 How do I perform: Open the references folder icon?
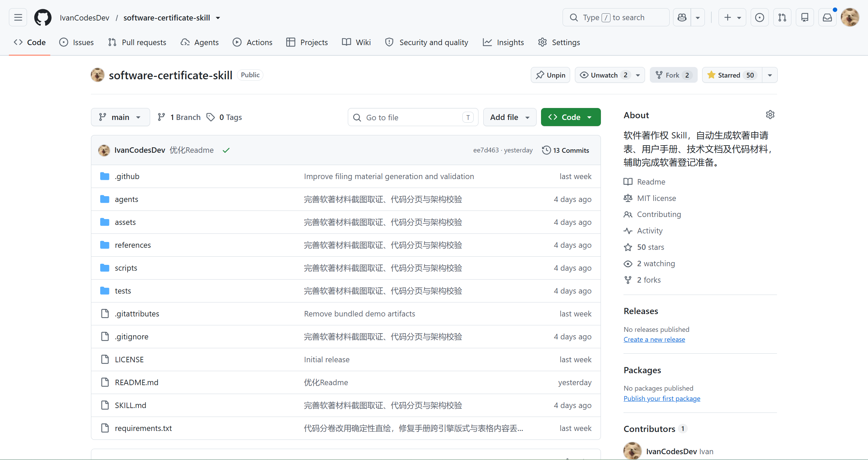(105, 245)
